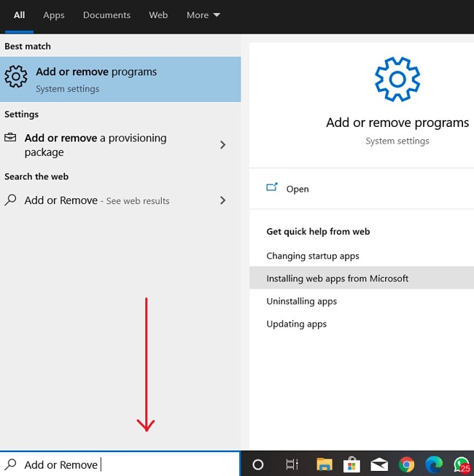This screenshot has width=474, height=476.
Task: Open Microsoft Store from the taskbar
Action: click(351, 465)
